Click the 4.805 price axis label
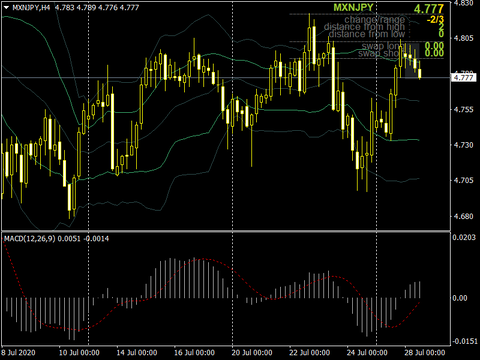 coord(463,38)
